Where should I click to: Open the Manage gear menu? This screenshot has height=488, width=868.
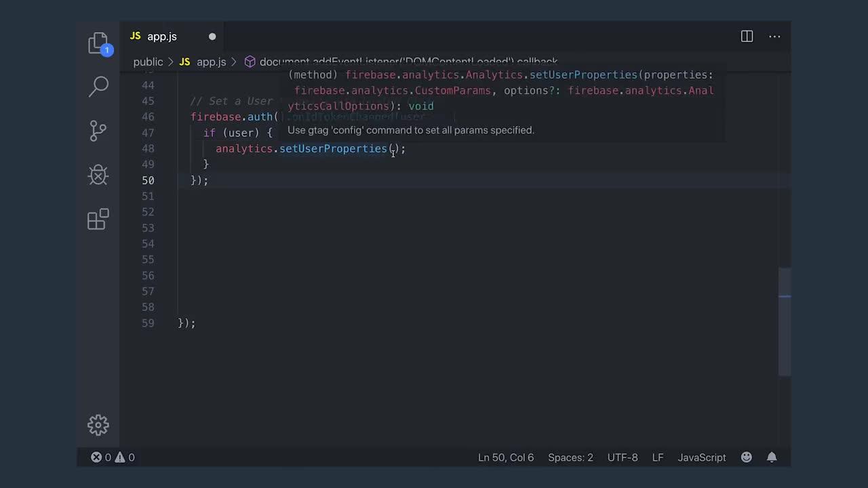pyautogui.click(x=98, y=425)
